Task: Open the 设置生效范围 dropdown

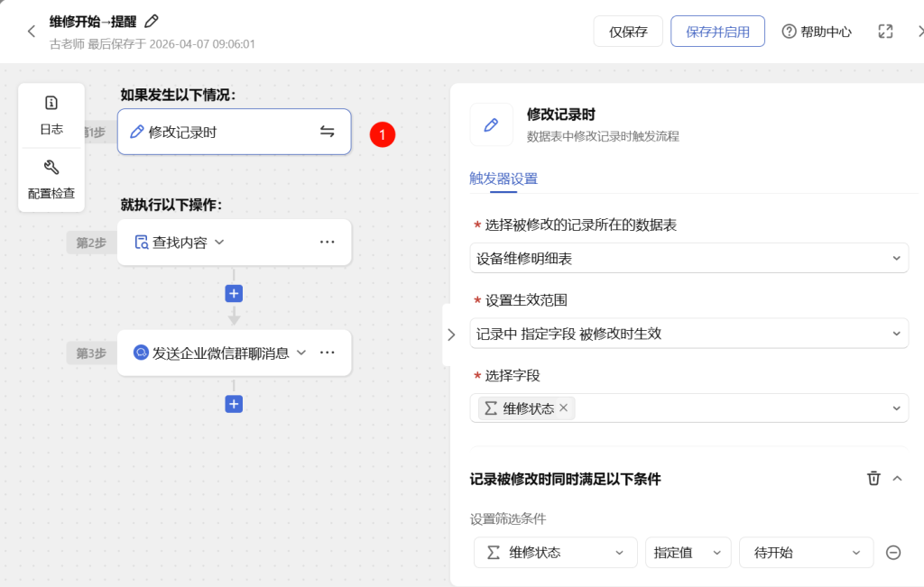Action: [688, 334]
